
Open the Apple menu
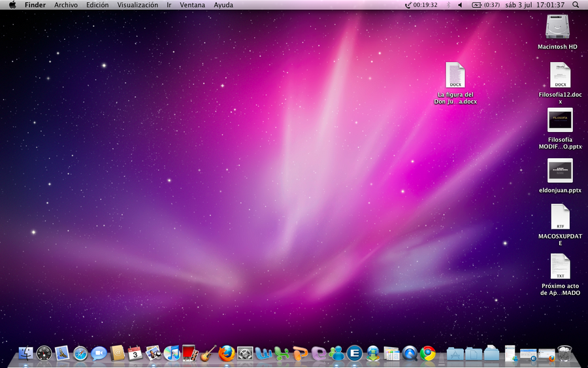pyautogui.click(x=12, y=5)
